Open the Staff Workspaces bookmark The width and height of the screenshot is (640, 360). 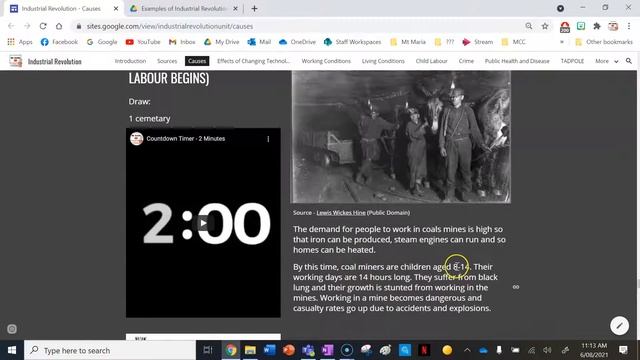353,42
